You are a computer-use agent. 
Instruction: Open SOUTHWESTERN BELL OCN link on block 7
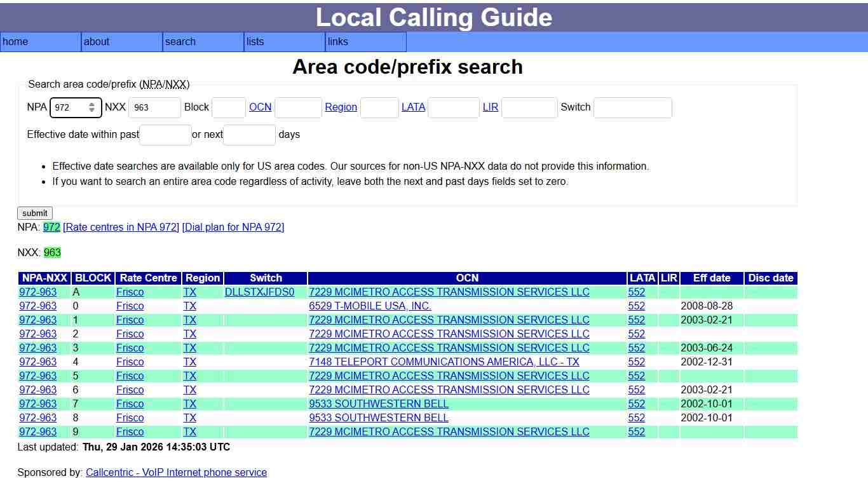(x=378, y=403)
